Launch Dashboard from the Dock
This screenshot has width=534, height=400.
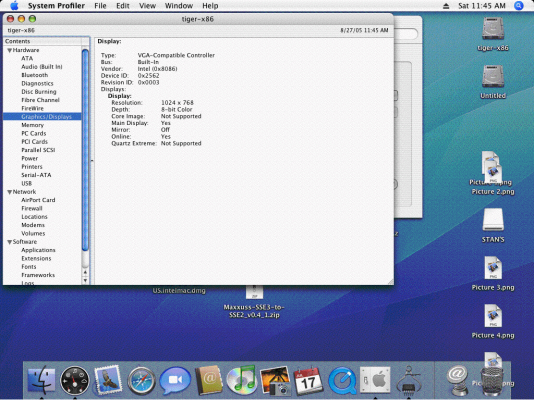click(x=75, y=380)
